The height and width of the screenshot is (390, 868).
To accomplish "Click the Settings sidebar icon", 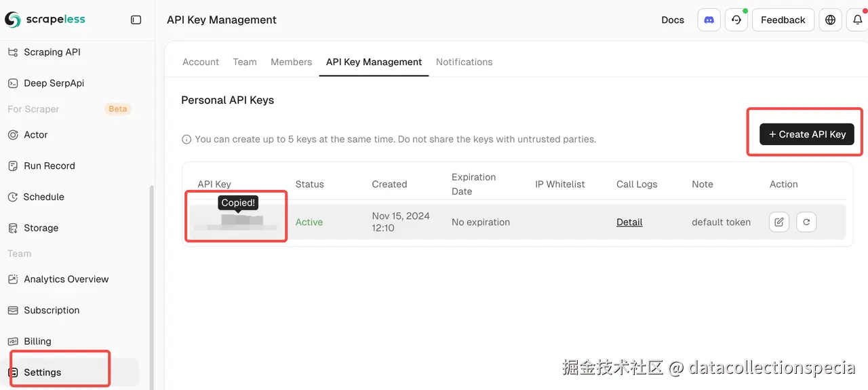I will pyautogui.click(x=13, y=372).
